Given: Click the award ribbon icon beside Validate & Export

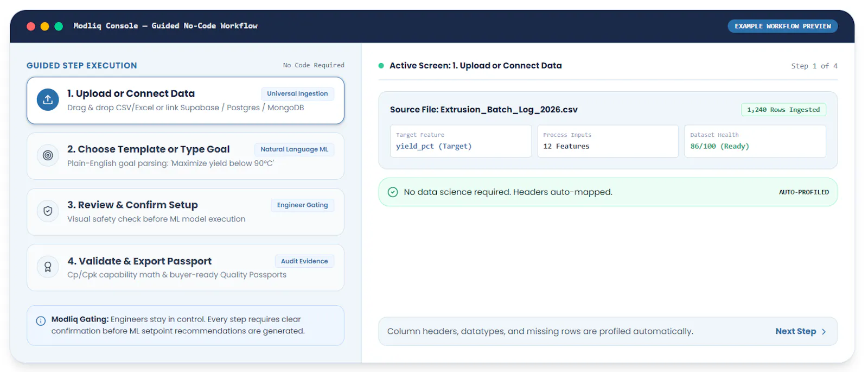Looking at the screenshot, I should 48,267.
